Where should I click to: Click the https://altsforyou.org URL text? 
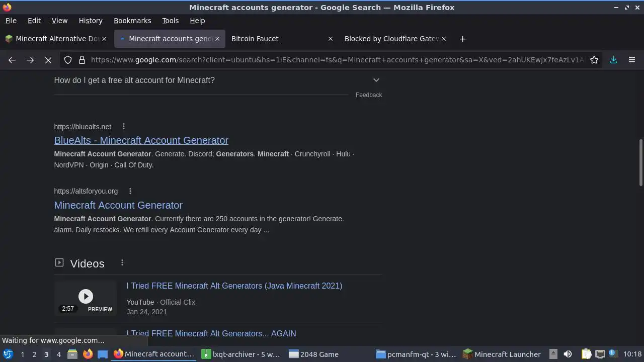pyautogui.click(x=86, y=191)
